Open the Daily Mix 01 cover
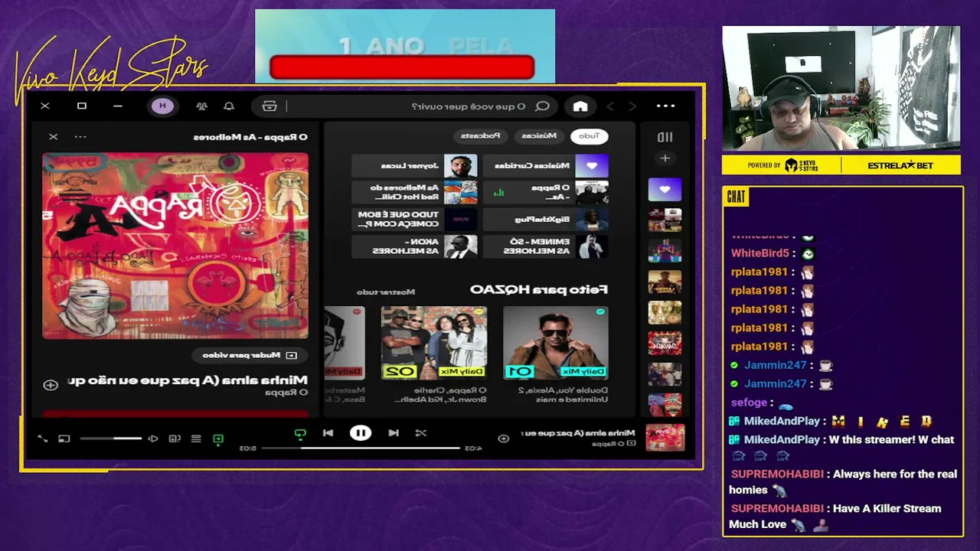Image resolution: width=980 pixels, height=551 pixels. (x=556, y=343)
